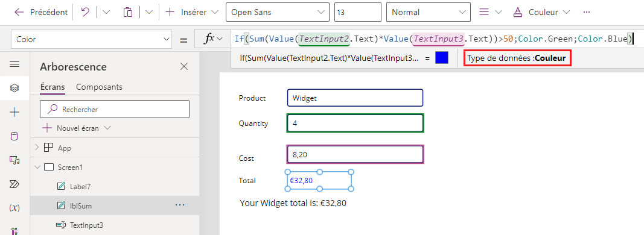Go back with the Précédent button
Screen dimensions: 644x235
(x=40, y=12)
